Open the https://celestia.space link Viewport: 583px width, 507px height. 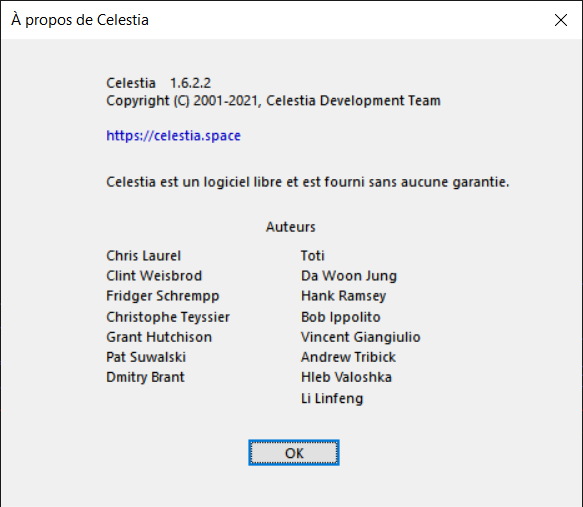point(173,136)
